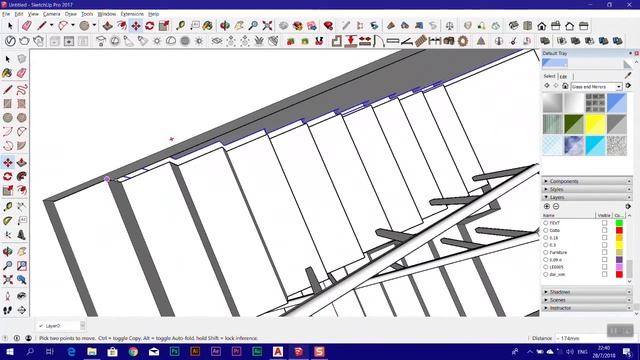640x360 pixels.
Task: Expand the Shadows tray panel
Action: click(x=587, y=292)
